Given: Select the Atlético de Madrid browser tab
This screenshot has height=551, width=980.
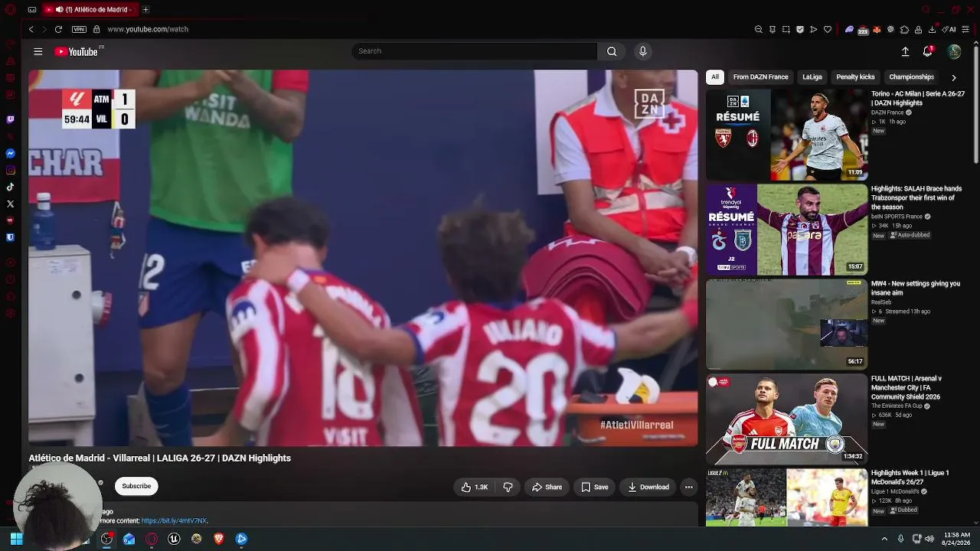Looking at the screenshot, I should click(90, 9).
